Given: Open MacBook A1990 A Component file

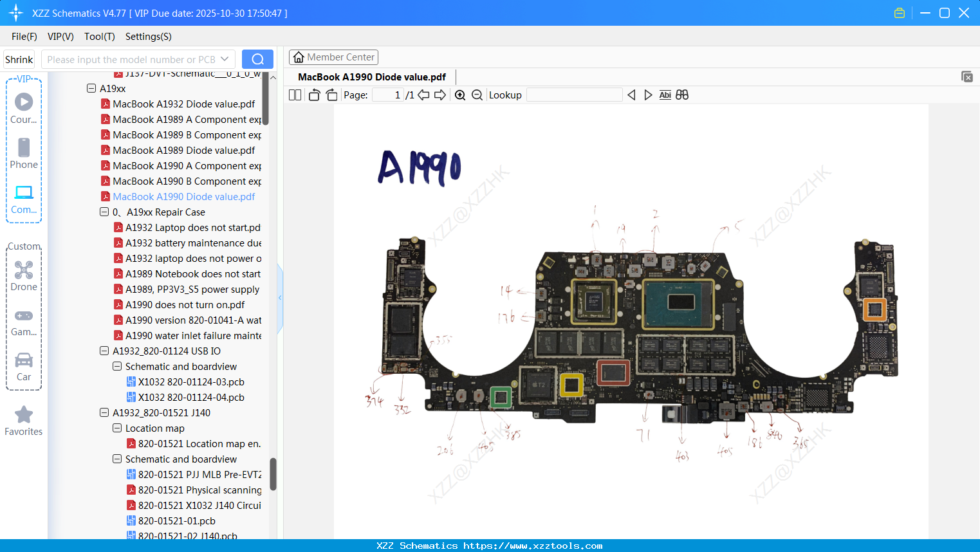Looking at the screenshot, I should (x=181, y=165).
